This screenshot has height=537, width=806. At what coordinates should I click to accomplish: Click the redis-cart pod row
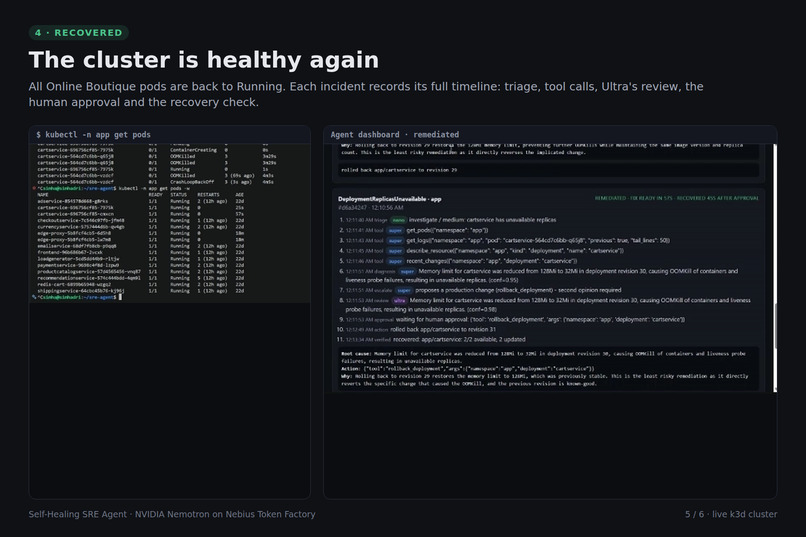pos(140,284)
